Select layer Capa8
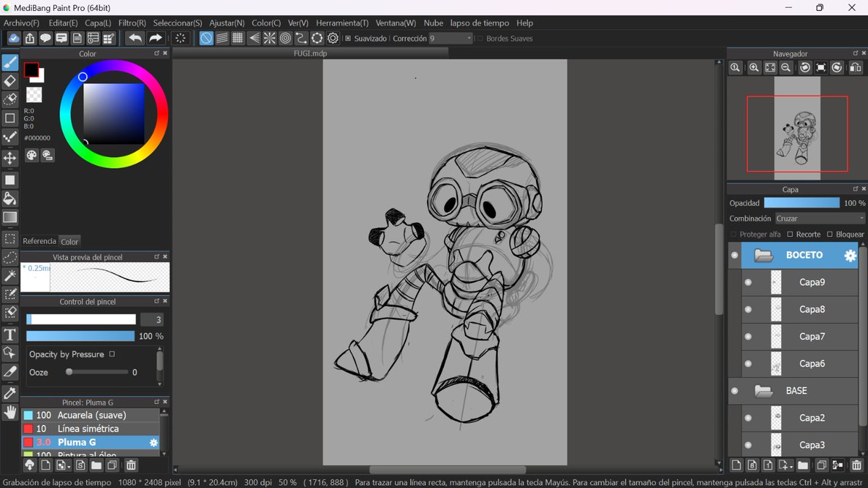The width and height of the screenshot is (868, 488). pos(800,310)
